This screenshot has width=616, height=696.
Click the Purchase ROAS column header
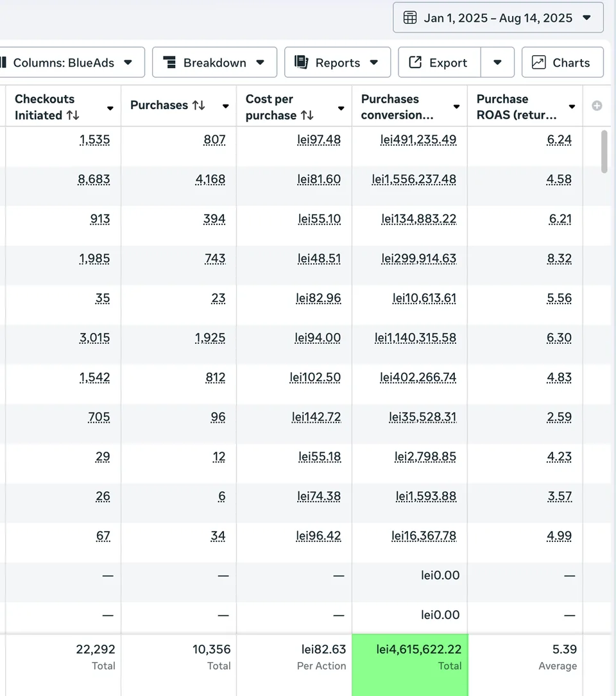pyautogui.click(x=525, y=106)
